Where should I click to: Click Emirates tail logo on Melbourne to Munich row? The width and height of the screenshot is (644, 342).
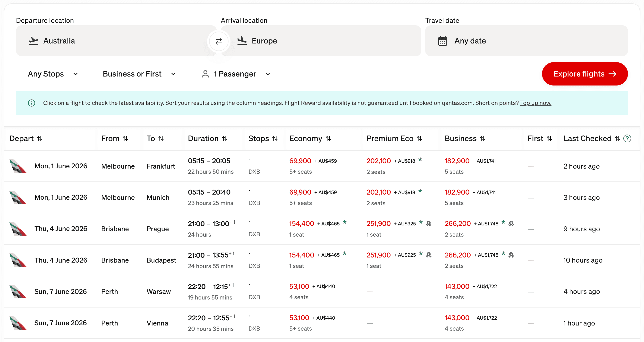[x=18, y=197]
